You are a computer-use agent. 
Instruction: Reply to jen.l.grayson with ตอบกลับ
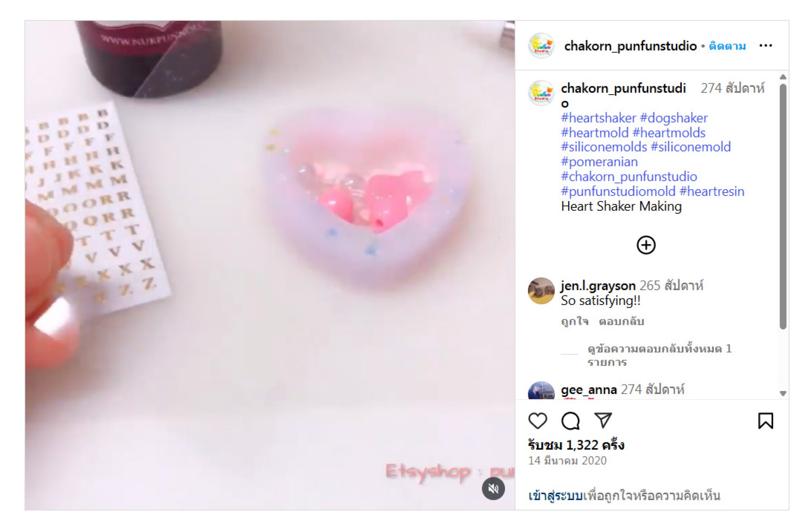tap(621, 321)
